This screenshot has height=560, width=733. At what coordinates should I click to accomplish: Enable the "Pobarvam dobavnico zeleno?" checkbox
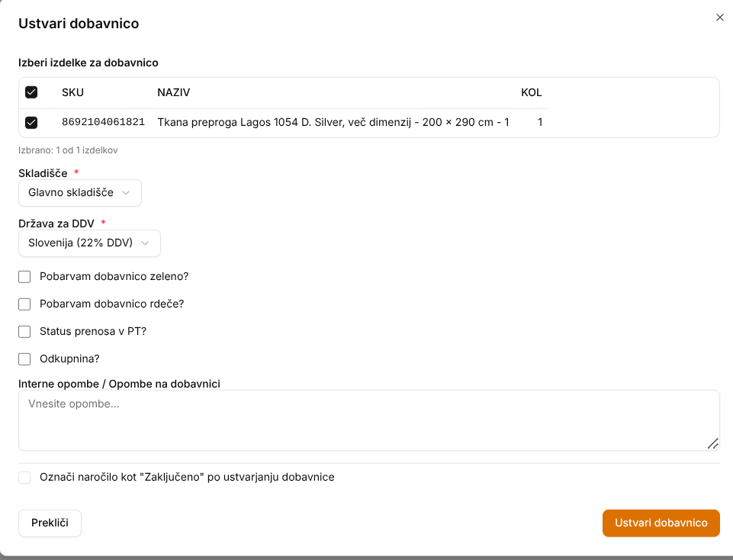click(x=24, y=276)
